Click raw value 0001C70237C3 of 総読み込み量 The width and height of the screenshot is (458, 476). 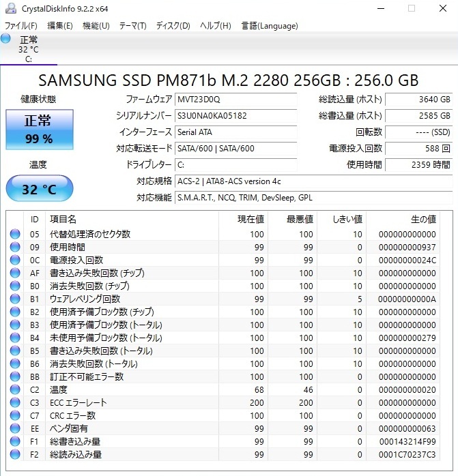click(407, 454)
